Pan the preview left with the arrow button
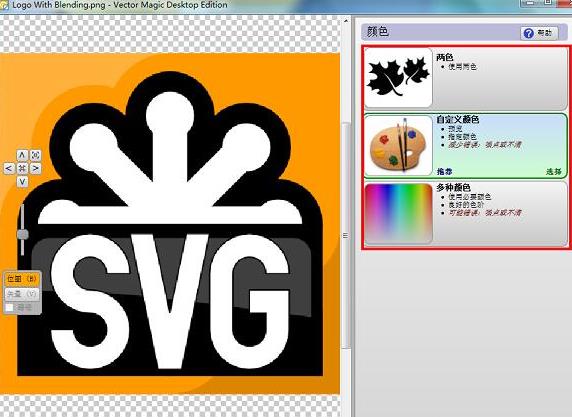Viewport: 572px width, 417px height. 9,168
